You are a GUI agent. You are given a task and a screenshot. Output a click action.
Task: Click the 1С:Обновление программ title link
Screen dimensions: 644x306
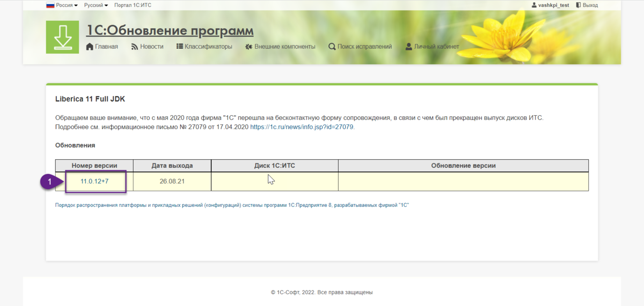coord(170,31)
